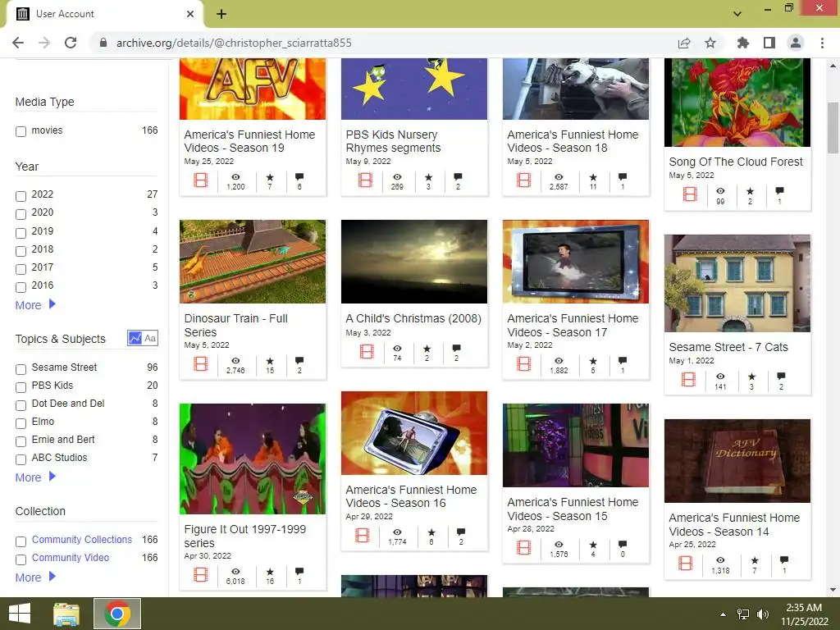The image size is (840, 630).
Task: Click the comment icon on AFV Season 17
Action: coord(623,361)
